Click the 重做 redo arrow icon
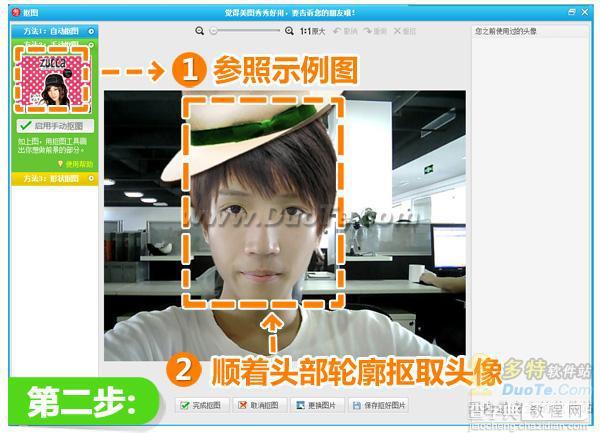Viewport: 600px width, 433px height. 367,31
